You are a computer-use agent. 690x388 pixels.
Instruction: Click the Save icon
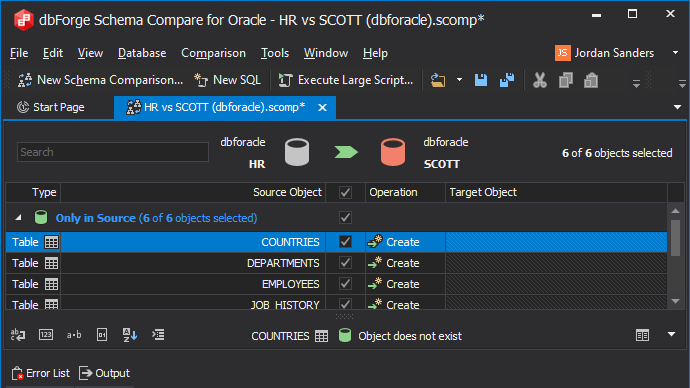481,80
